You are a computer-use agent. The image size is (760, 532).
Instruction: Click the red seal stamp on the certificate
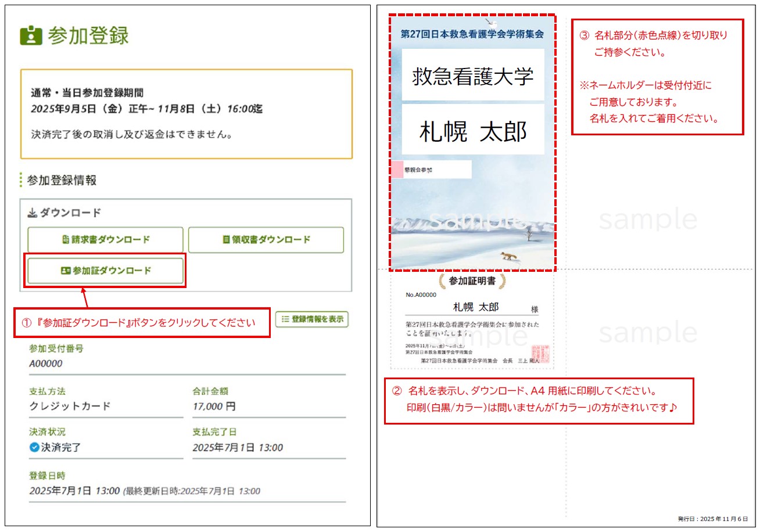click(539, 353)
